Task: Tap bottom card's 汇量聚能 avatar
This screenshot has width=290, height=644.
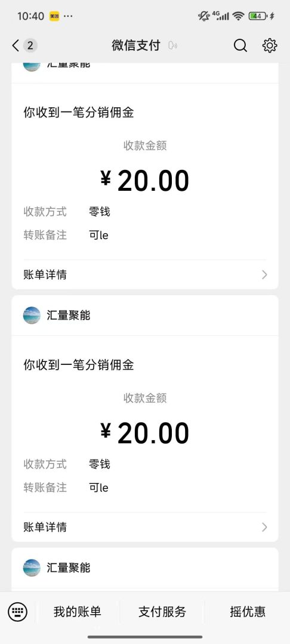Action: click(32, 568)
